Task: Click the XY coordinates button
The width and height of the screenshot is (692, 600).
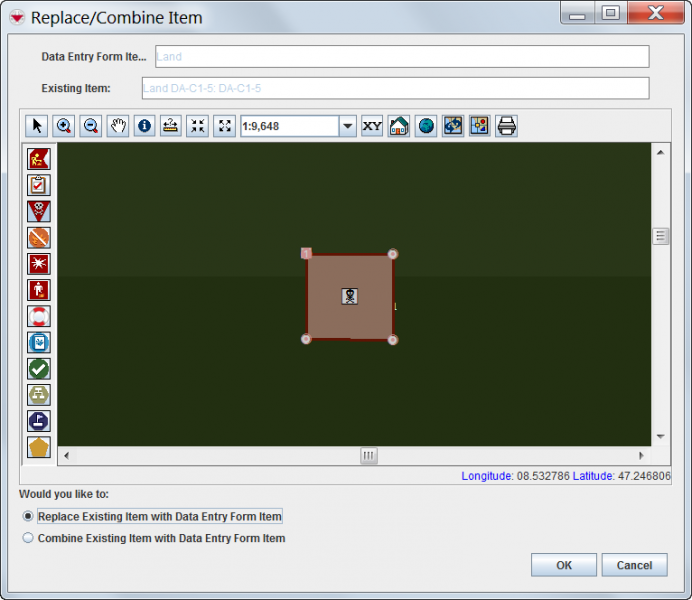Action: (x=372, y=126)
